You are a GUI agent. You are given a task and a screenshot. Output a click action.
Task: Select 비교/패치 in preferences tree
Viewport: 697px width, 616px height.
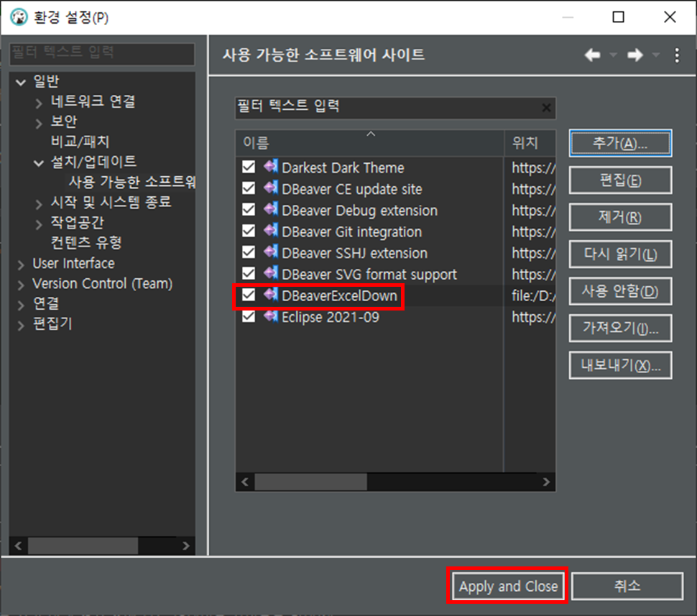click(80, 142)
